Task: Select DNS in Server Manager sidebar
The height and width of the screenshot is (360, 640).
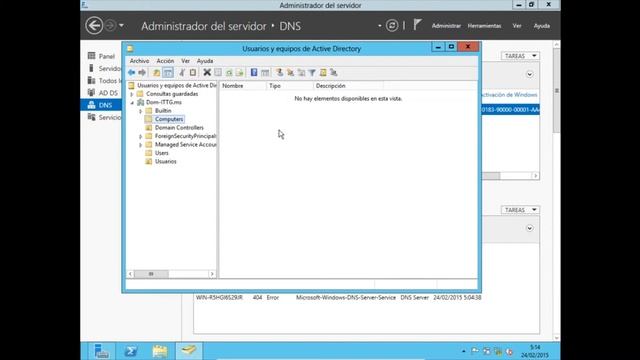Action: point(101,105)
